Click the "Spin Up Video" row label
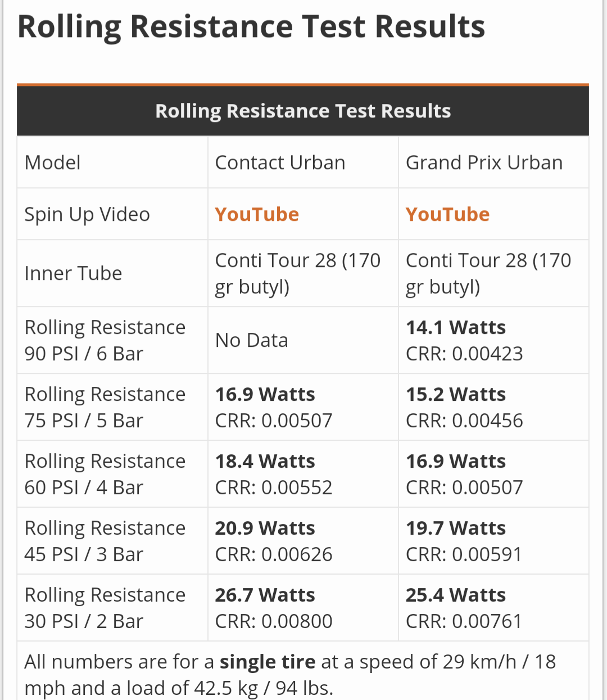The width and height of the screenshot is (607, 700). pos(87,214)
